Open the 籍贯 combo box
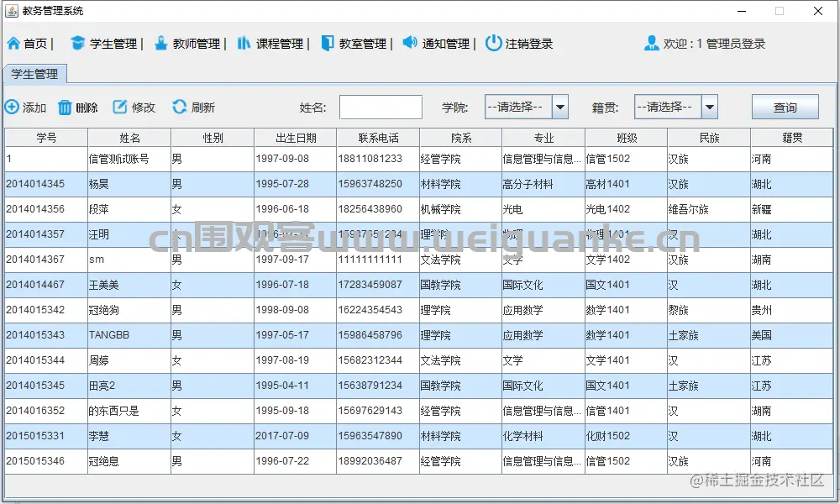840x504 pixels. [675, 108]
